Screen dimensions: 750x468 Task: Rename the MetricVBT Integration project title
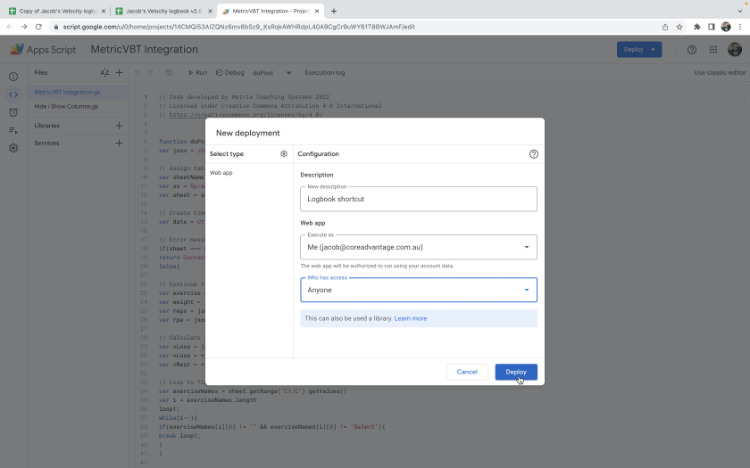(144, 49)
